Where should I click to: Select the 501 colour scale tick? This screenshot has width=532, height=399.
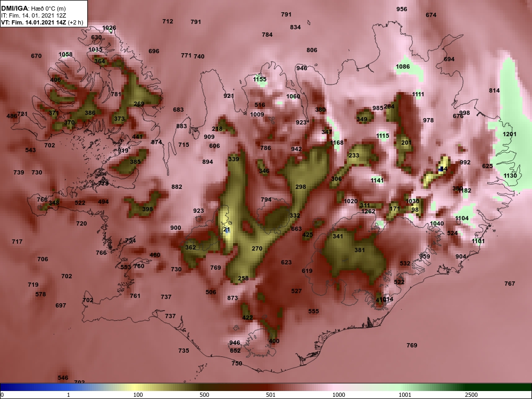click(x=271, y=395)
